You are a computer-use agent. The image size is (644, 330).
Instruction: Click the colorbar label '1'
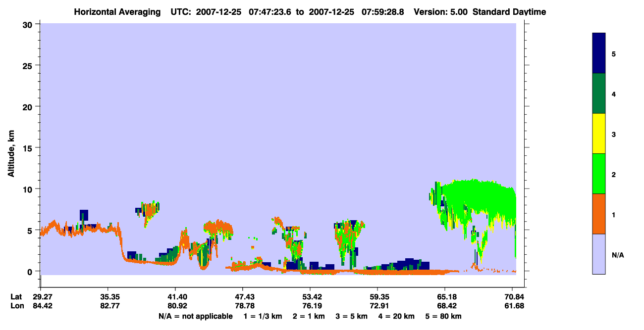614,214
